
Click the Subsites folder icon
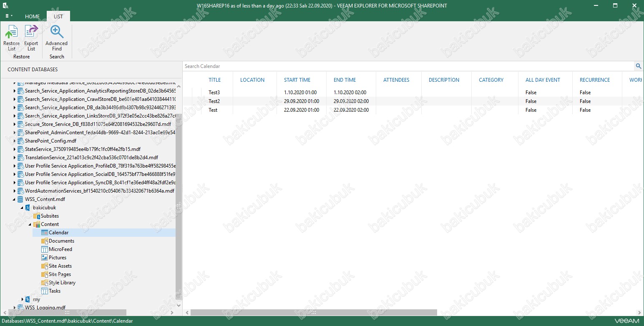click(37, 216)
